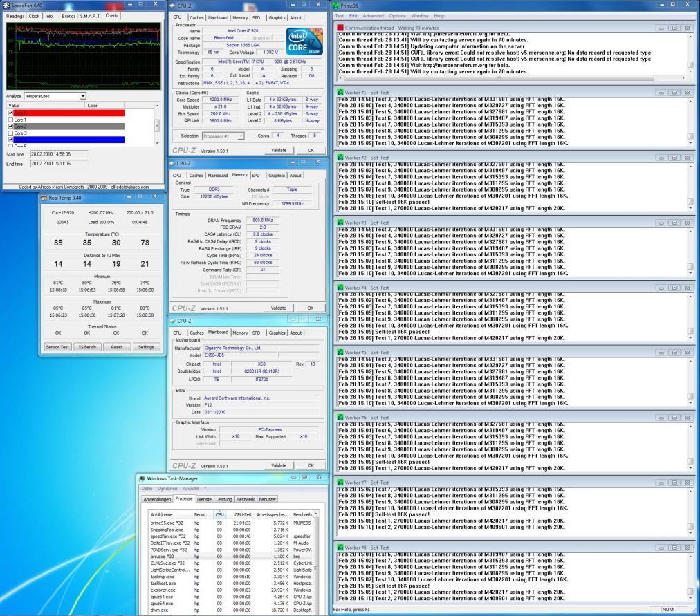Minimize the Communication thread child window
The width and height of the screenshot is (700, 616).
(x=661, y=28)
